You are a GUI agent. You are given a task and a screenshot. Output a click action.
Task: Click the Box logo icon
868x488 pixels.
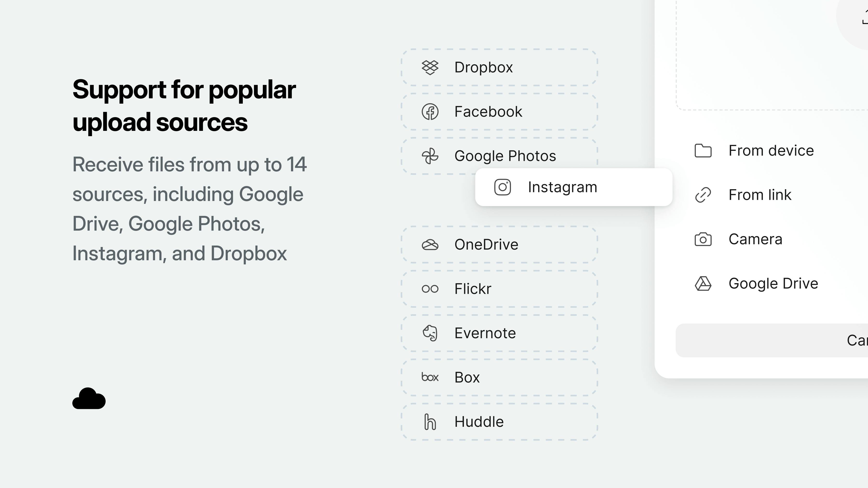(430, 377)
